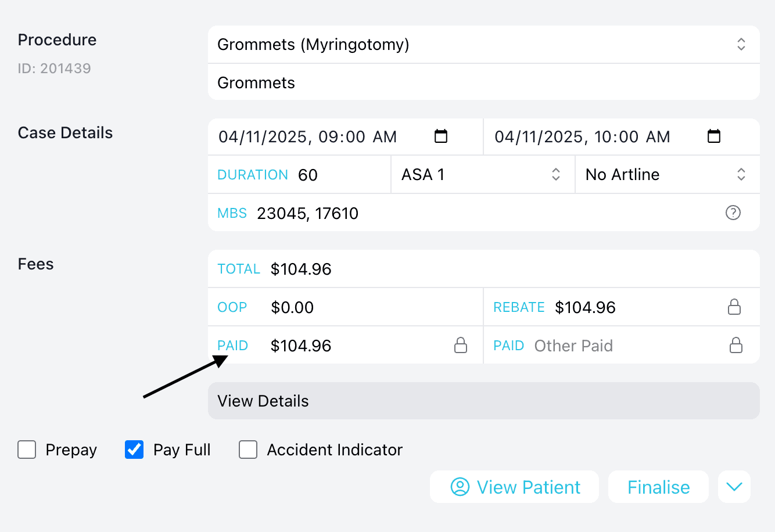This screenshot has width=775, height=532.
Task: Enable the Prepay checkbox
Action: (27, 450)
